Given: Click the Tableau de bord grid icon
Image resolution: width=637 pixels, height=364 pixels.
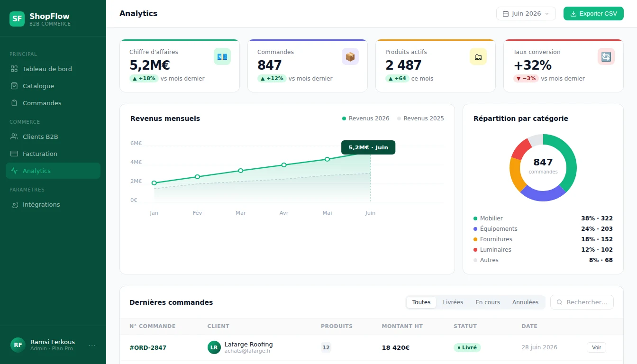Looking at the screenshot, I should [x=14, y=69].
